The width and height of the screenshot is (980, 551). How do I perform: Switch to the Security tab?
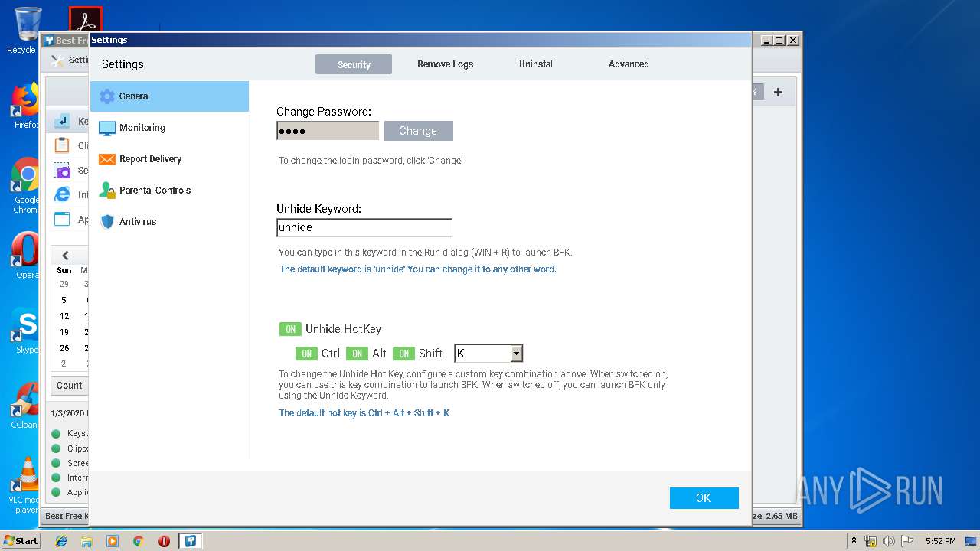click(354, 64)
